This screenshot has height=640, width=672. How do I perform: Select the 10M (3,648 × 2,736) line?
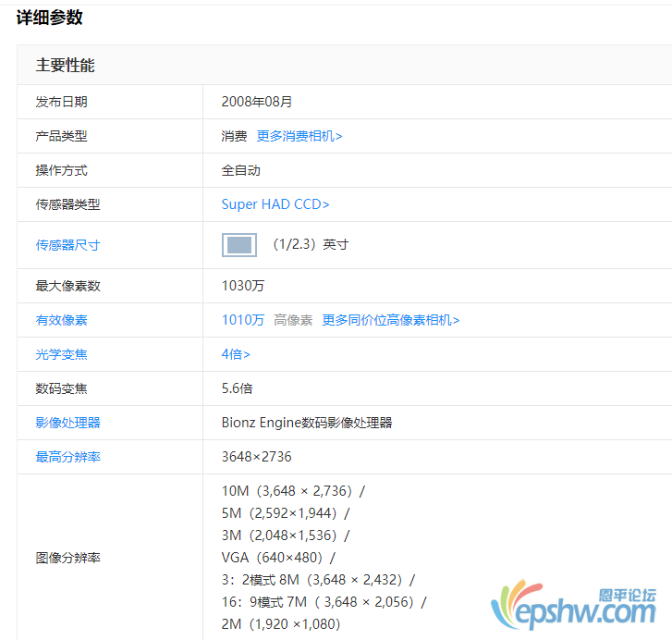[293, 491]
